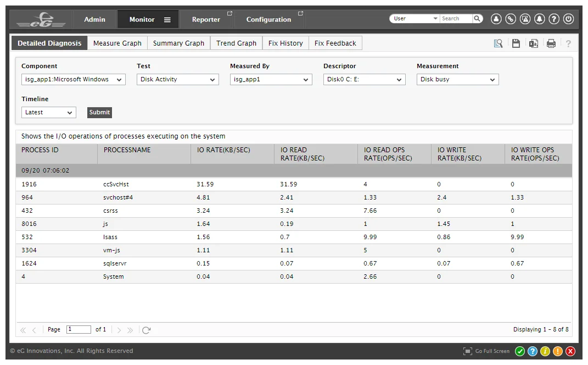This screenshot has height=365, width=588.
Task: Sort by IO READ RATE(KB/SEC) header
Action: [316, 154]
